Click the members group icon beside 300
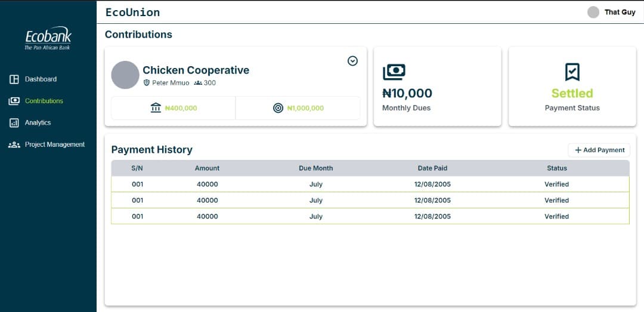644x312 pixels. pos(198,83)
